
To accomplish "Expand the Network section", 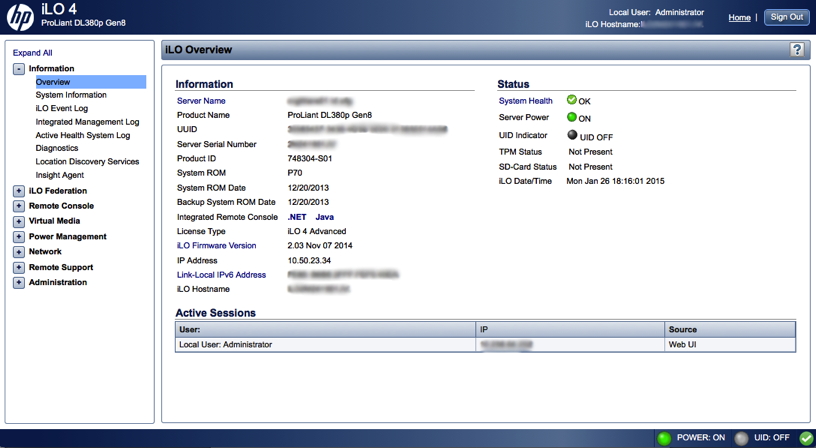I will coord(19,252).
